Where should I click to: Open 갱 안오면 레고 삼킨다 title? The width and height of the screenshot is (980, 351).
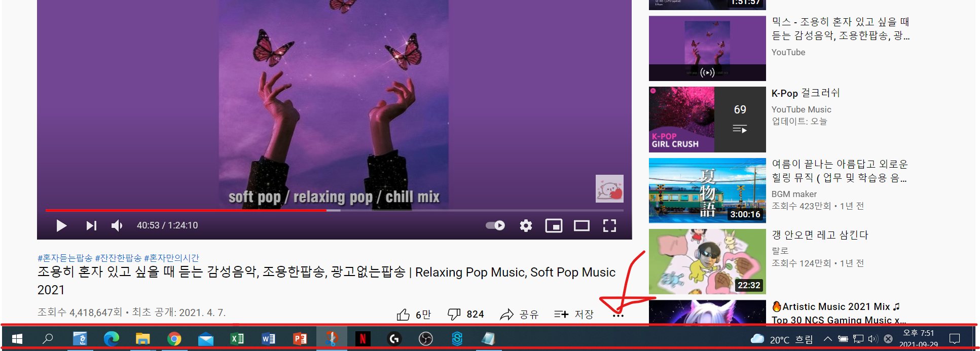(x=820, y=235)
